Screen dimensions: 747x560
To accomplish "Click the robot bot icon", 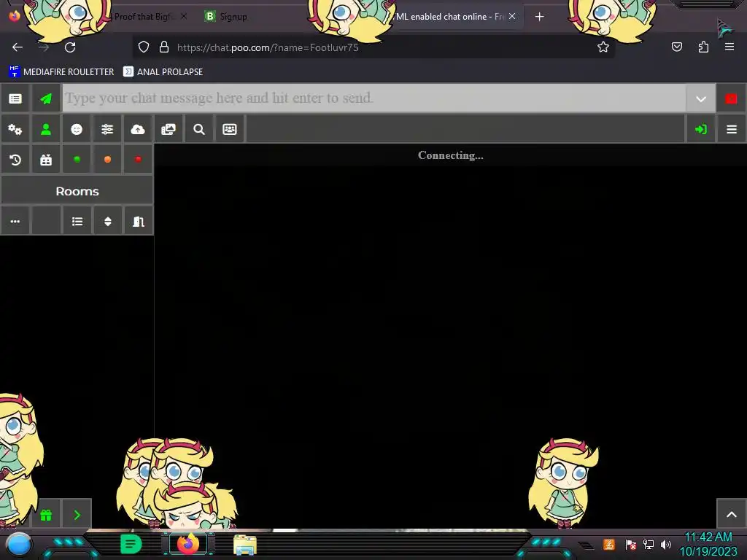I will coord(46,160).
